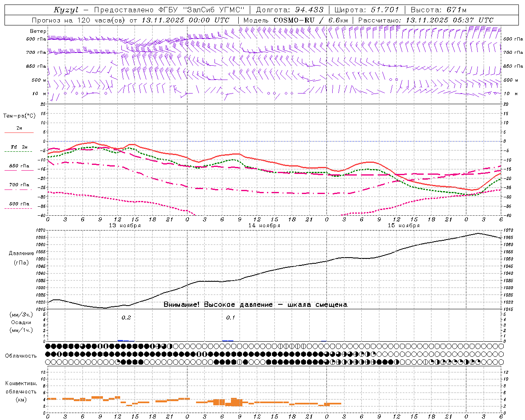
Task: Click the "Осадки" precipitation label
Action: click(21, 322)
